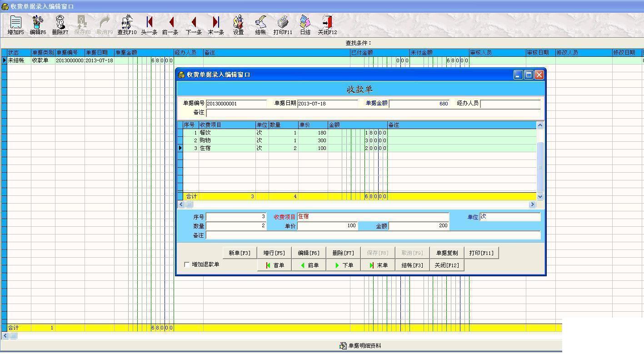The width and height of the screenshot is (644, 354).
Task: Jump to first record with 头一条
Action: coord(149,25)
